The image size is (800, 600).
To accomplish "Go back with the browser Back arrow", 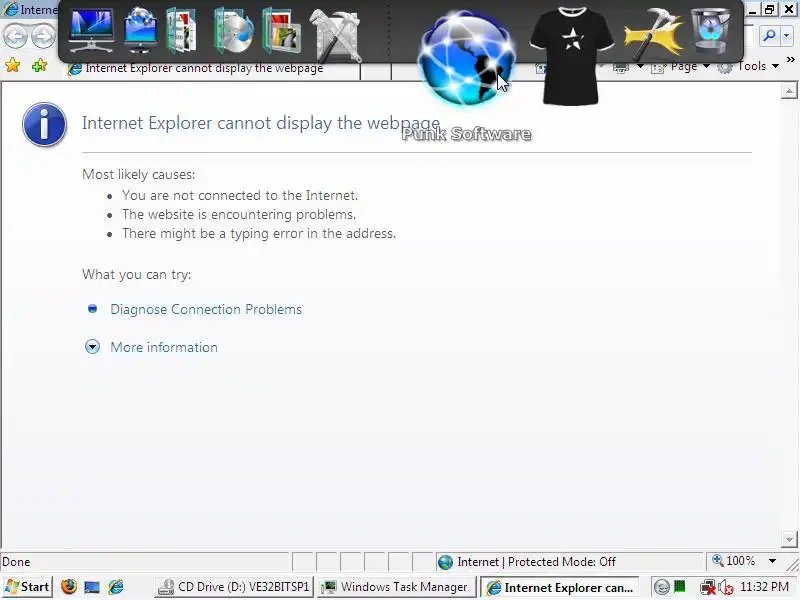I will 15,36.
